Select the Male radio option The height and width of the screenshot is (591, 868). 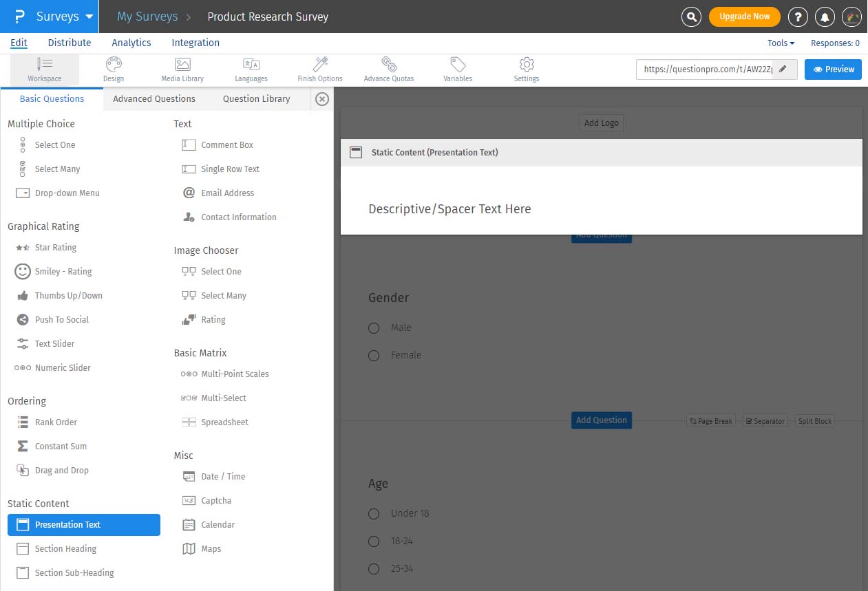(374, 328)
